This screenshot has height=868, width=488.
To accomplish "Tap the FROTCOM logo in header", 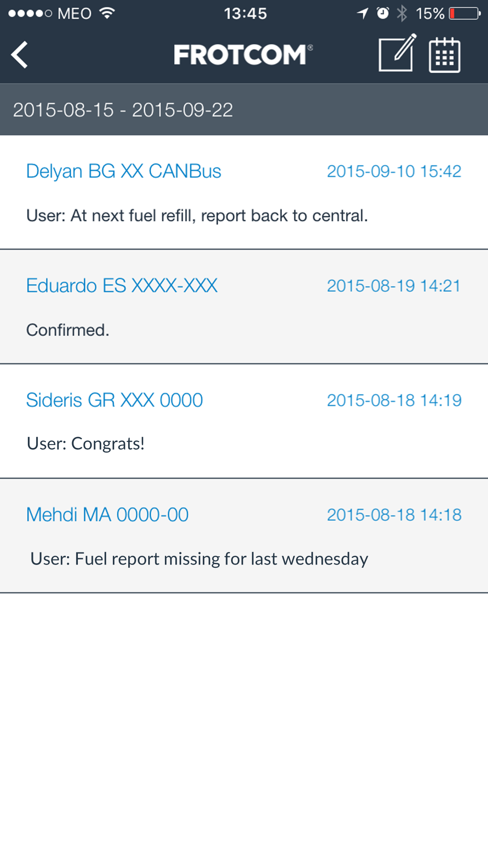I will pos(243,55).
